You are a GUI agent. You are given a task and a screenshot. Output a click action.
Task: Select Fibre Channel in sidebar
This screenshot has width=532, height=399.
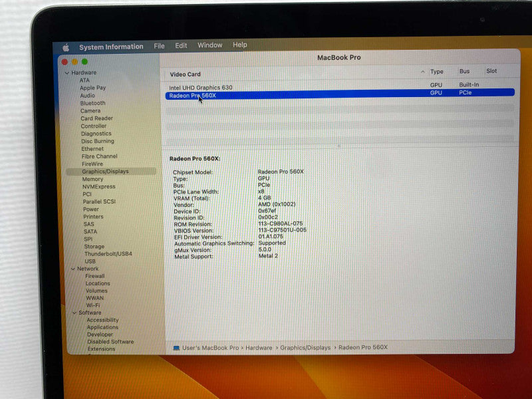click(99, 156)
